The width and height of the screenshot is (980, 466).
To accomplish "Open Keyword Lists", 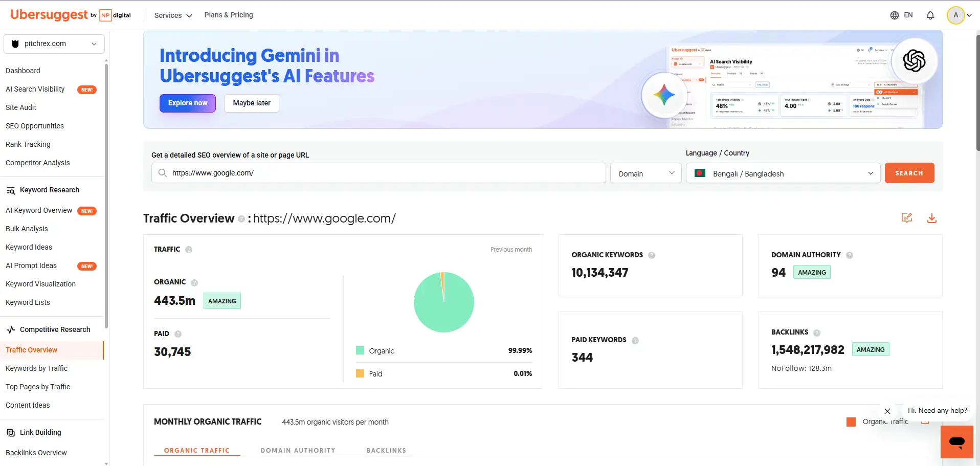I will coord(28,302).
